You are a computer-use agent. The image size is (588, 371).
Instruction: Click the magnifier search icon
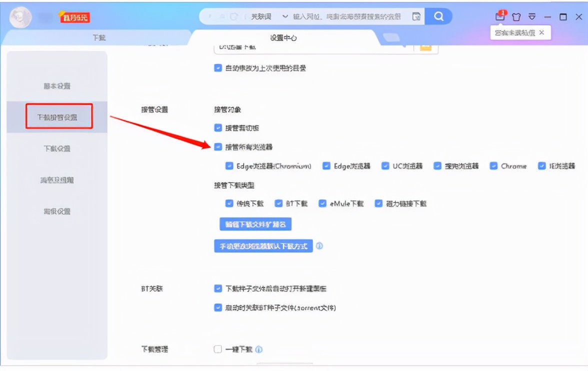coord(438,15)
